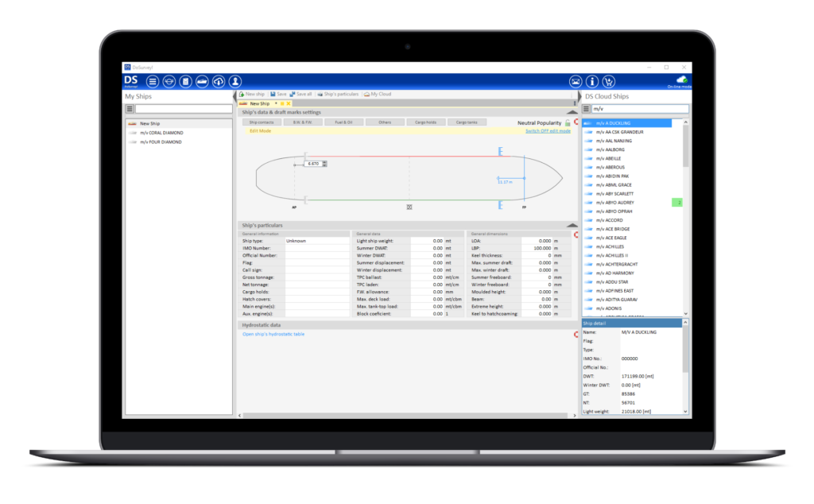This screenshot has width=814, height=504.
Task: Adjust the 6.670 draft value stepper
Action: pos(323,162)
